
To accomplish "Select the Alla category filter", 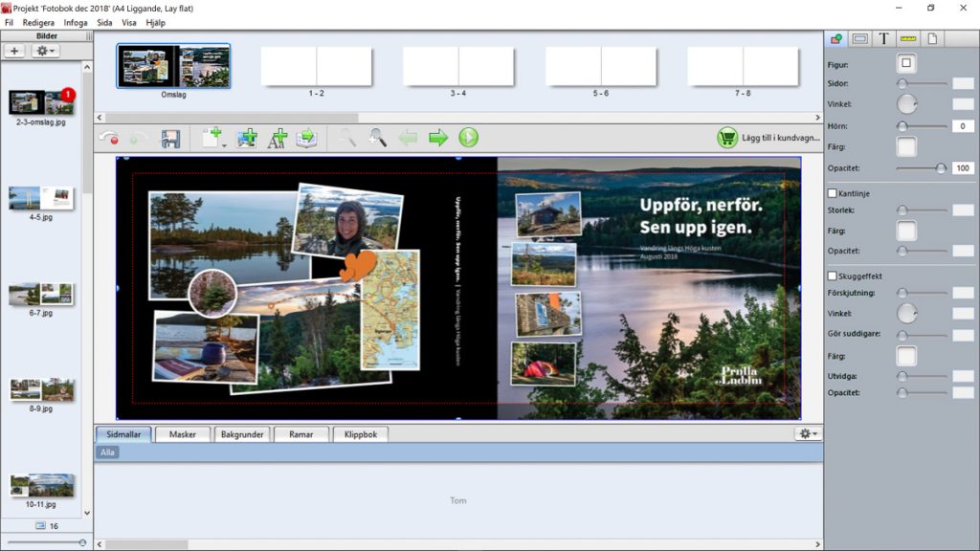I will pyautogui.click(x=107, y=452).
